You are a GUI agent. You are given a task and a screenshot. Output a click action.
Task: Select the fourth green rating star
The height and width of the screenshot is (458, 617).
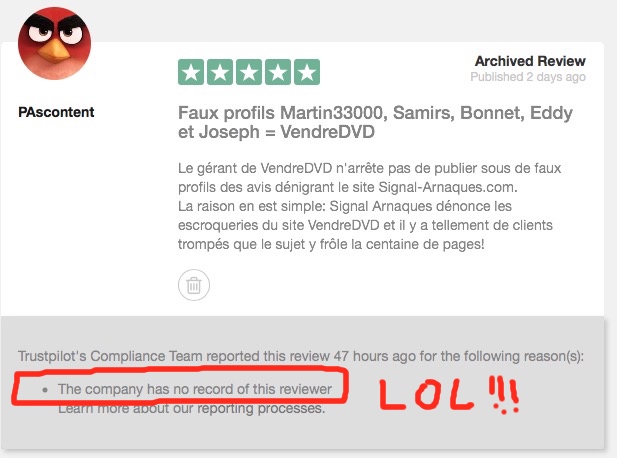278,72
